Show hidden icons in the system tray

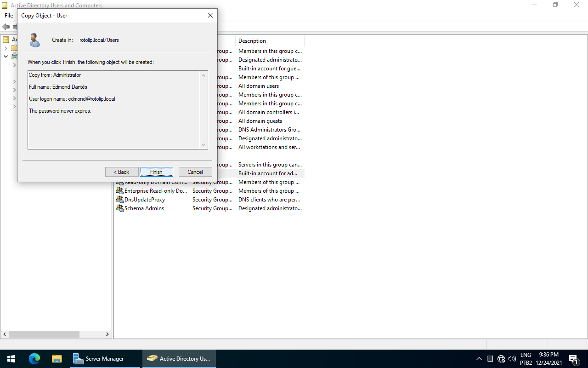[479, 358]
